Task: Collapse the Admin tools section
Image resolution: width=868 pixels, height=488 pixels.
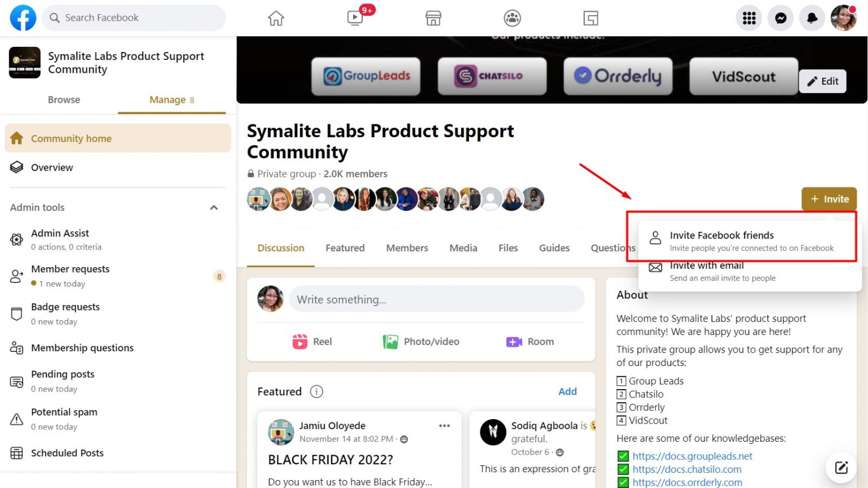Action: point(214,207)
